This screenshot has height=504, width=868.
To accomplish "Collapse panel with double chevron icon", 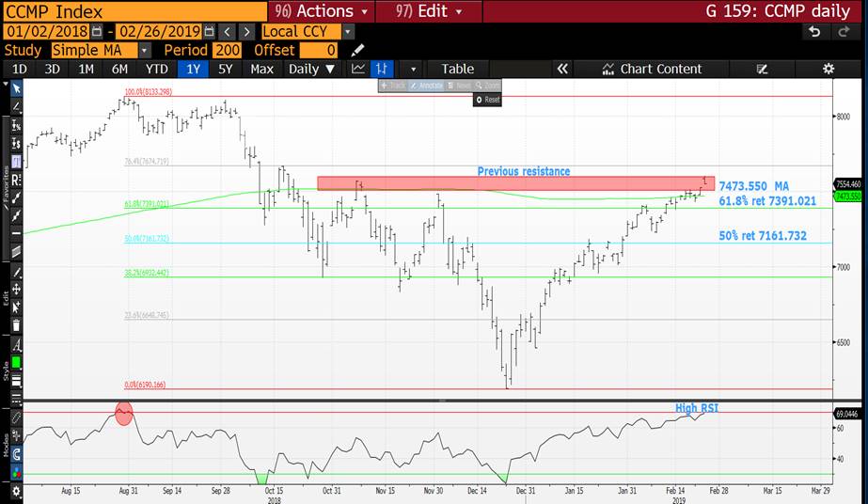I will [562, 69].
